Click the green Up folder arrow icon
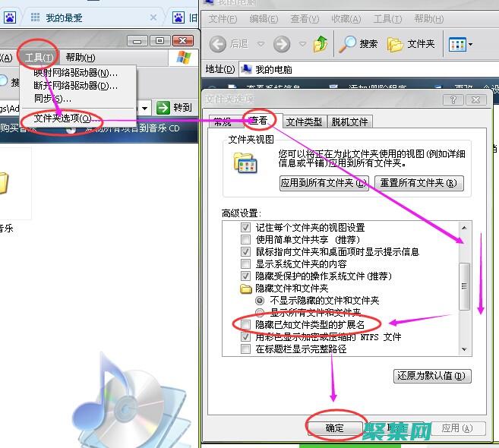The image size is (499, 448). point(321,44)
